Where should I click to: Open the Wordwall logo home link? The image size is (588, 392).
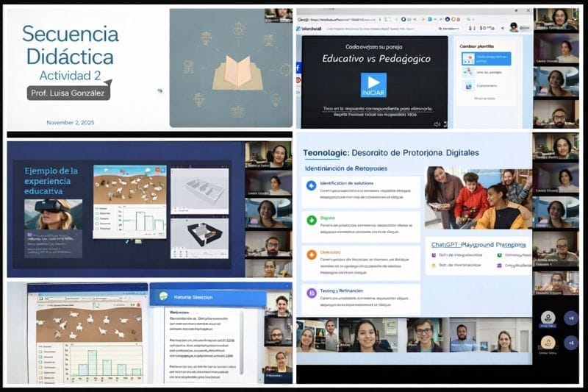coord(309,29)
